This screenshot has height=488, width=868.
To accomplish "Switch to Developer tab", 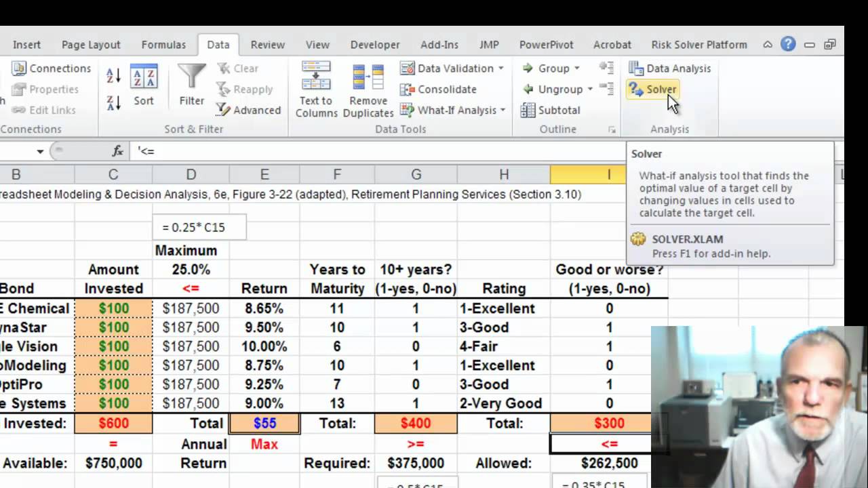I will pyautogui.click(x=375, y=44).
